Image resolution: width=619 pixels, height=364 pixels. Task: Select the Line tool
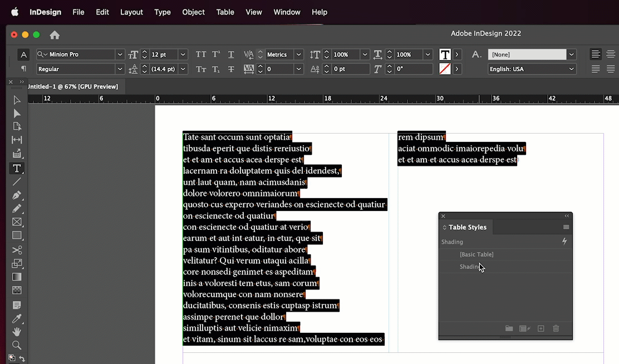(x=17, y=182)
